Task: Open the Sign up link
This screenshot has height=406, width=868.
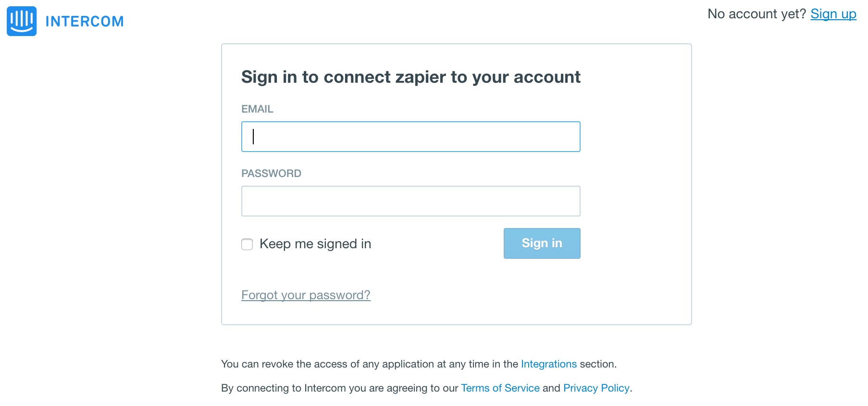Action: click(x=833, y=14)
